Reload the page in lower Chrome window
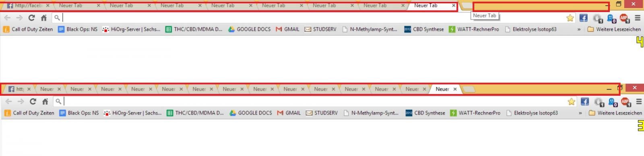Screen dimensions: 644x156 click(x=33, y=101)
